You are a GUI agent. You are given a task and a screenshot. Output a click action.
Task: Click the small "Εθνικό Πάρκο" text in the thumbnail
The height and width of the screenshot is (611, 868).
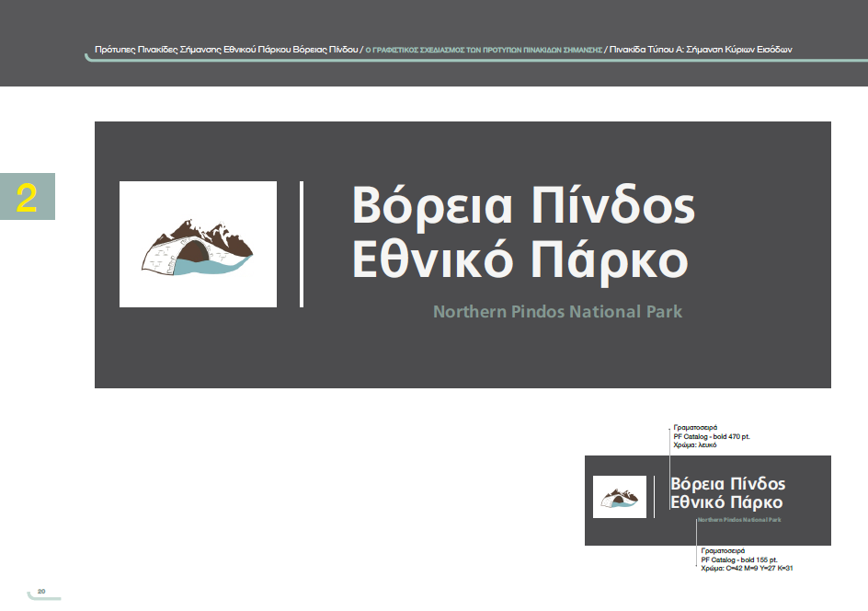726,502
